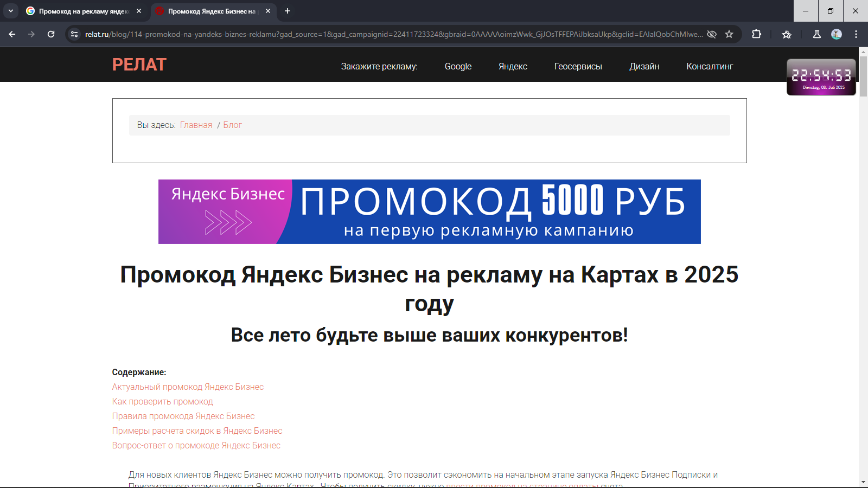Go forward to the next page
The height and width of the screenshot is (488, 868).
click(x=31, y=34)
